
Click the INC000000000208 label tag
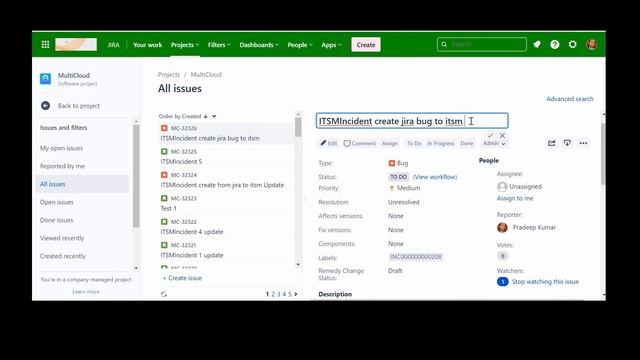416,257
